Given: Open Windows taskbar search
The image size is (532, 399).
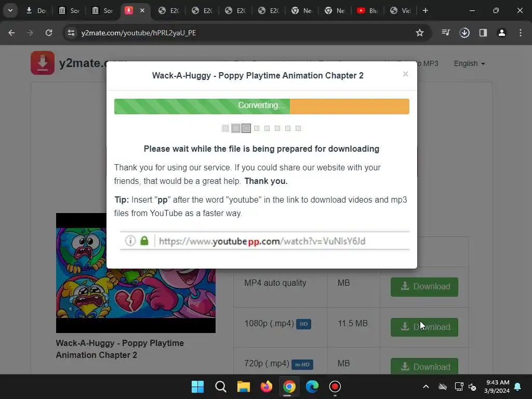Looking at the screenshot, I should click(220, 387).
